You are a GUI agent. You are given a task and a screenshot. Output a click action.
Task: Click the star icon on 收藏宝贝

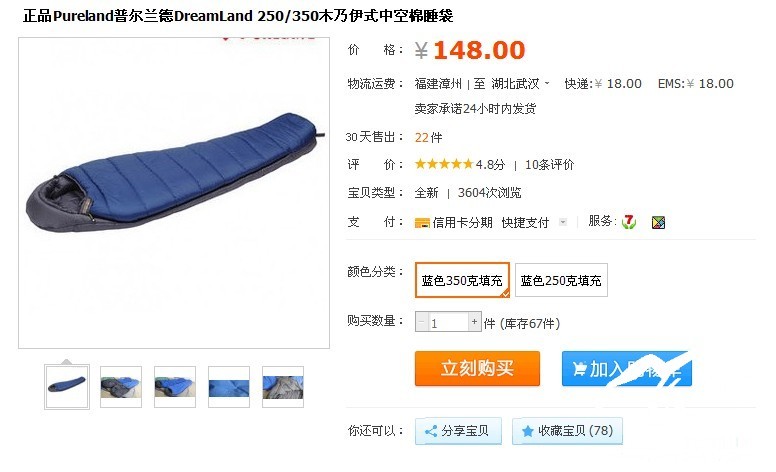(528, 431)
